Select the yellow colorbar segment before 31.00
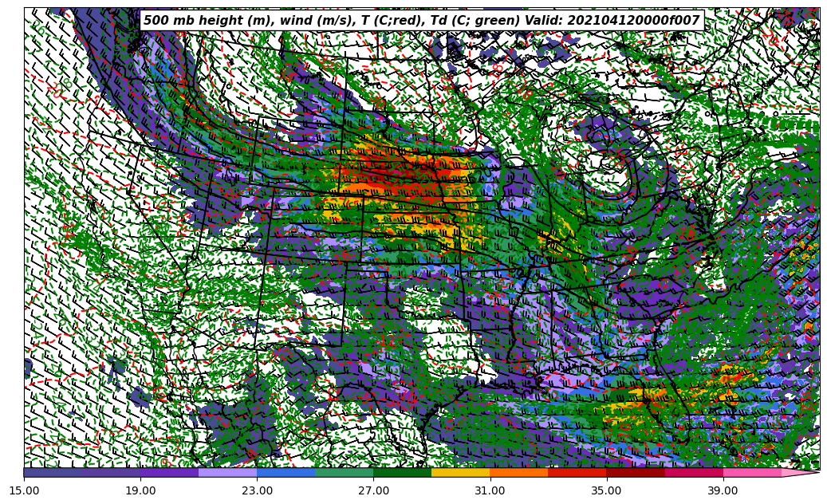The height and width of the screenshot is (504, 827). pos(460,472)
